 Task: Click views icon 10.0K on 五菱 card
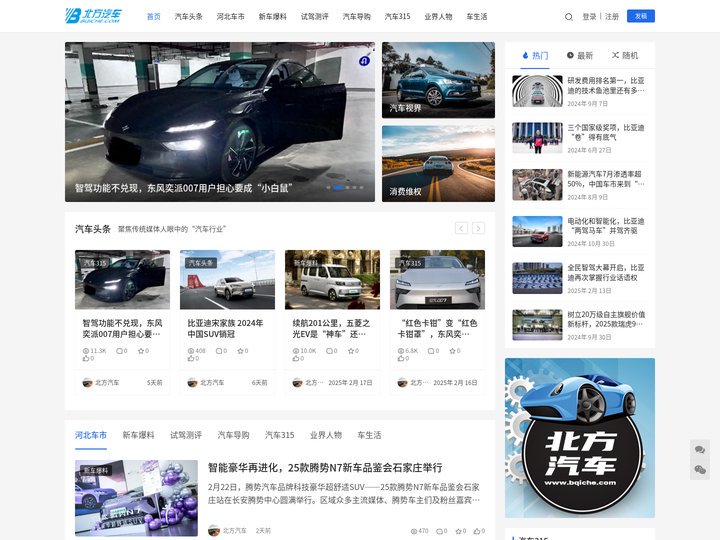pos(296,351)
